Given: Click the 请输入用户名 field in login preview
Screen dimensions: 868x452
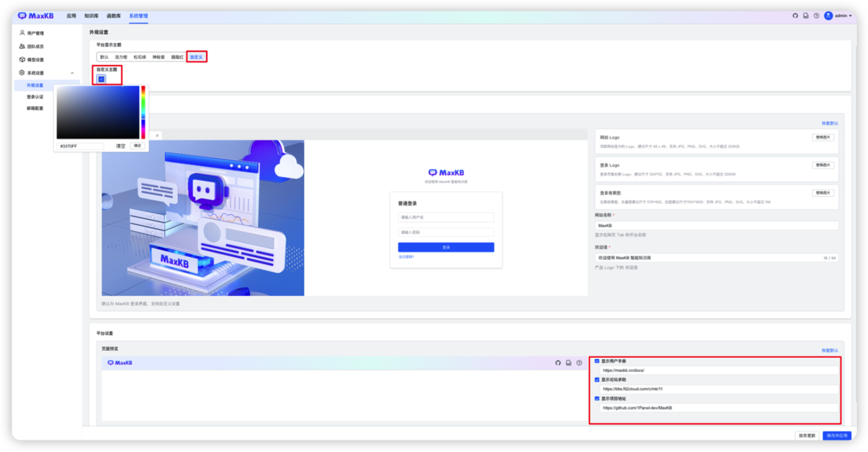Looking at the screenshot, I should pos(446,217).
